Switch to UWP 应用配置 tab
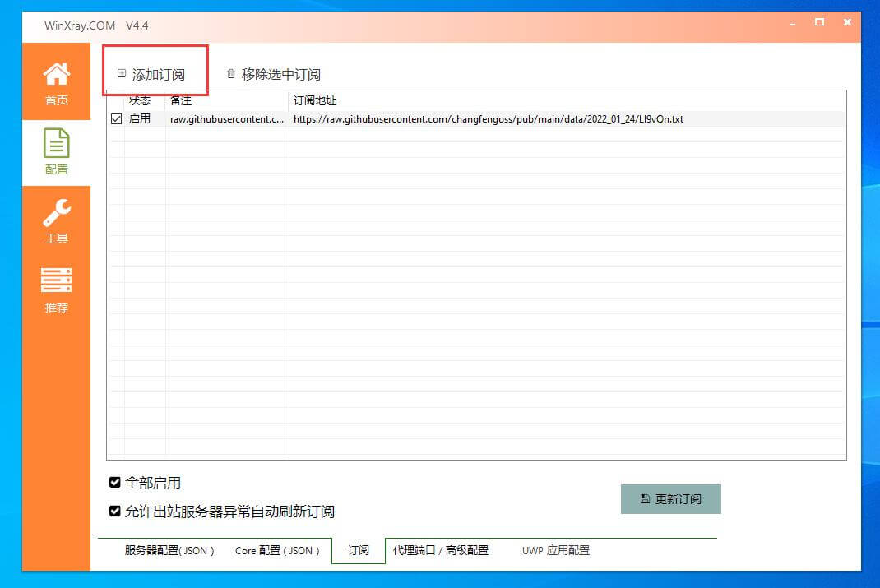The width and height of the screenshot is (880, 588). (556, 550)
